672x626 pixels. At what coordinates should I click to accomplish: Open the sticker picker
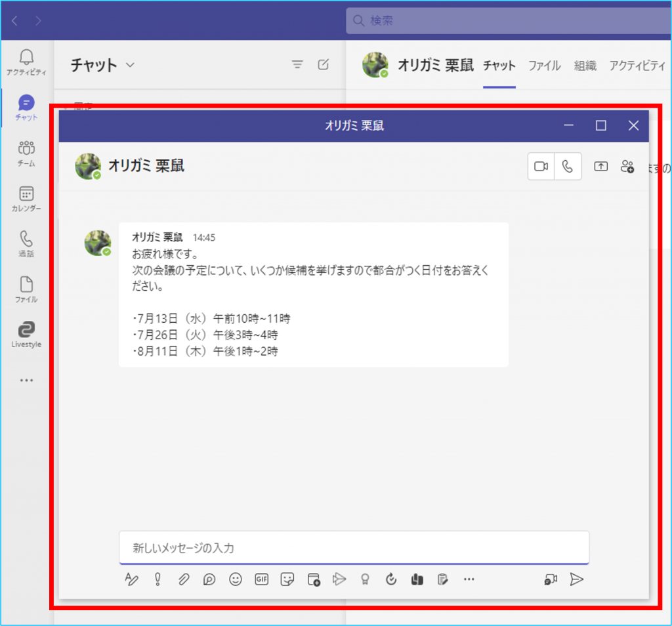(287, 579)
